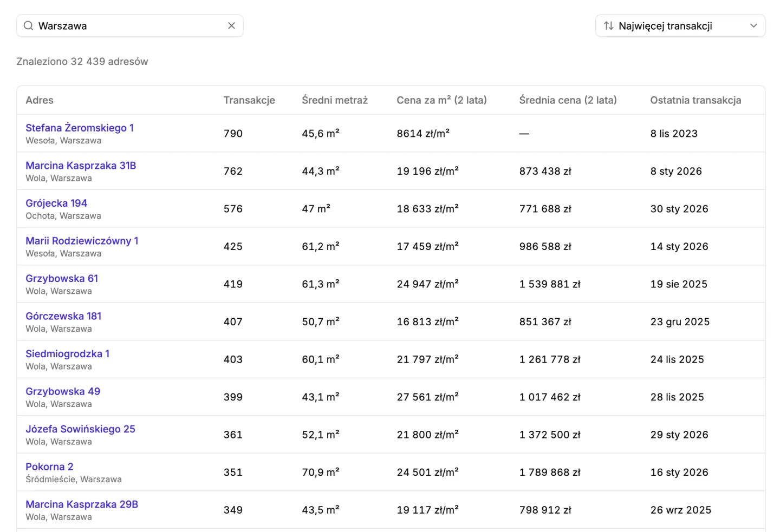Open the Grójecka 194 address

56,203
